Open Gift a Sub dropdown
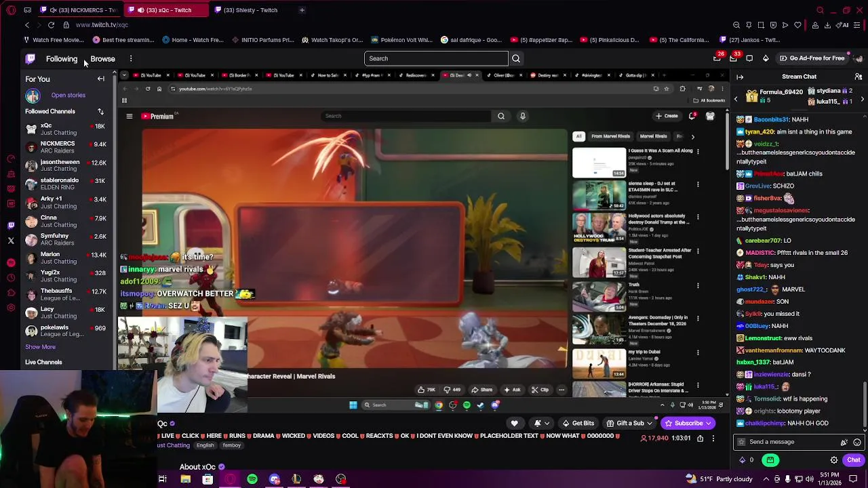The image size is (868, 488). pos(631,424)
